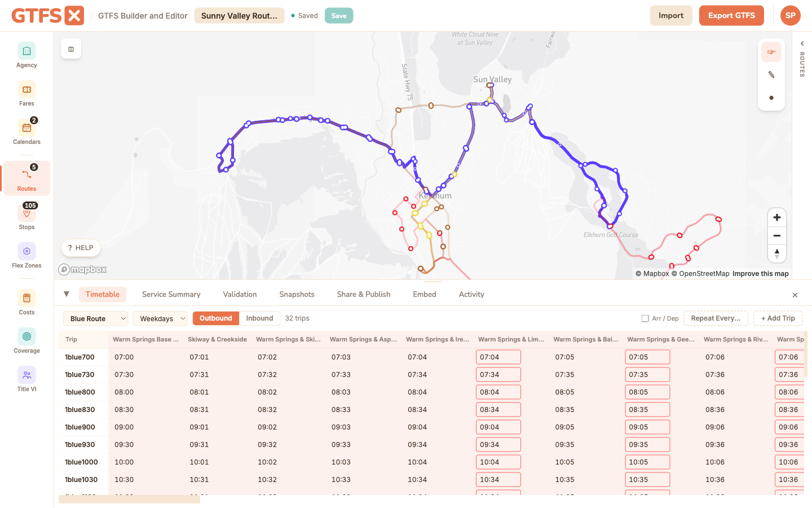Follow the Improve this map link

[761, 274]
